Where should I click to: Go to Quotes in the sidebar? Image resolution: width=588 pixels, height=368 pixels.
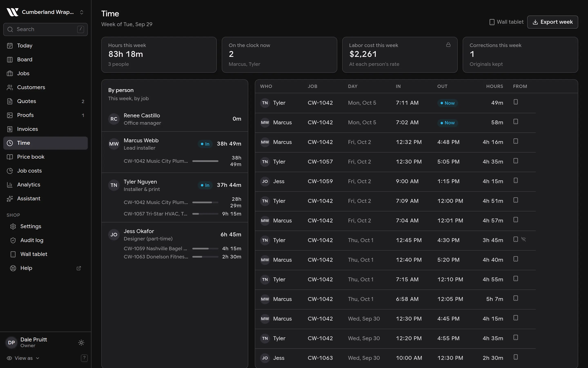[x=46, y=101]
